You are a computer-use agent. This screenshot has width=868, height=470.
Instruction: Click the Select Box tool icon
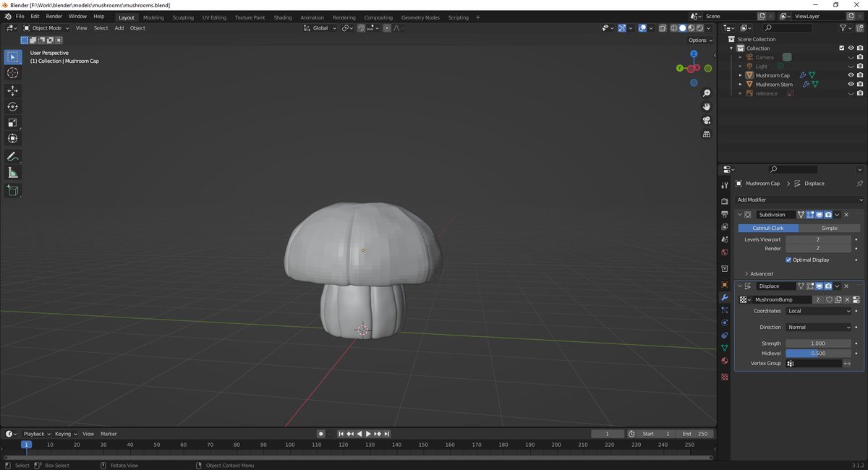click(x=13, y=57)
